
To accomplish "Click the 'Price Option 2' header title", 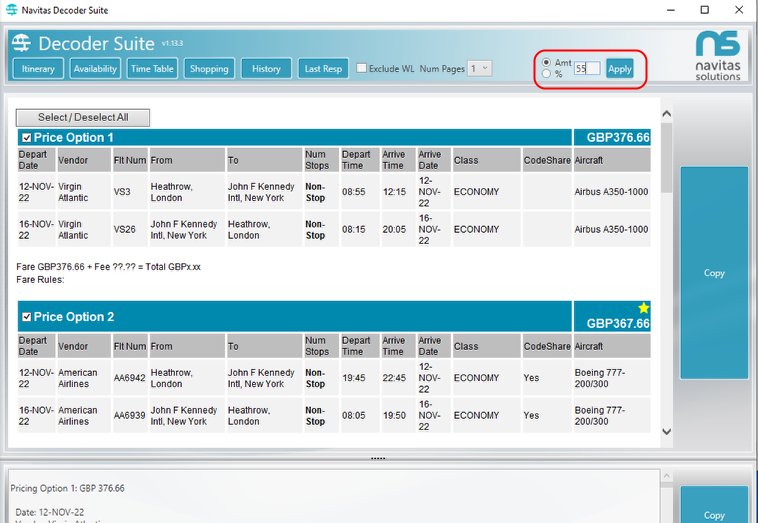I will (74, 317).
